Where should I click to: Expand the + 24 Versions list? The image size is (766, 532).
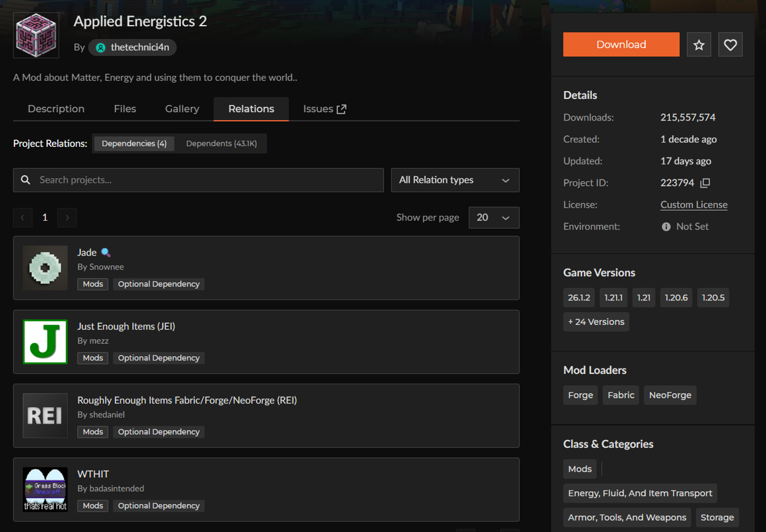(596, 322)
